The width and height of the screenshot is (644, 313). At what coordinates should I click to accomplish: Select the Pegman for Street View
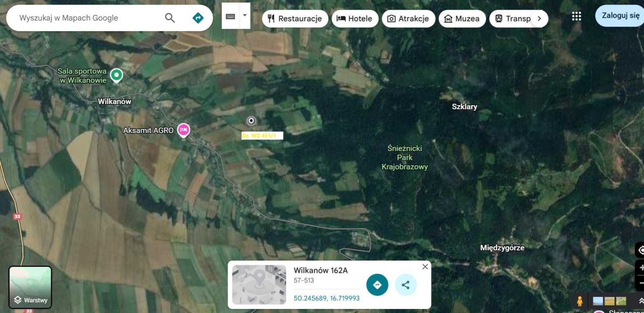pyautogui.click(x=580, y=300)
